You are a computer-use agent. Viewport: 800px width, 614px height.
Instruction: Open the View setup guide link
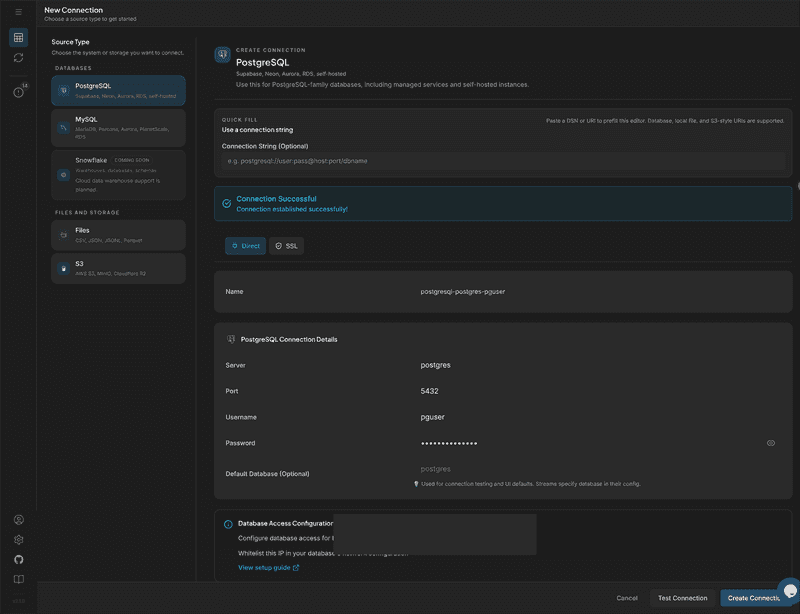point(264,568)
